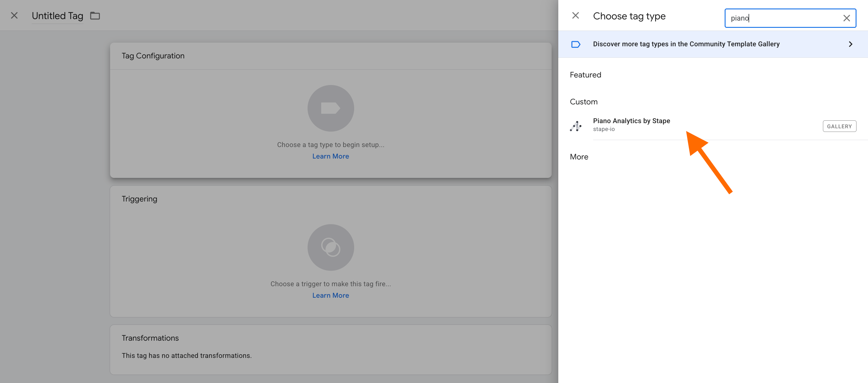Open Learn More link under Tag Configuration
Viewport: 868px width, 383px height.
coord(330,156)
